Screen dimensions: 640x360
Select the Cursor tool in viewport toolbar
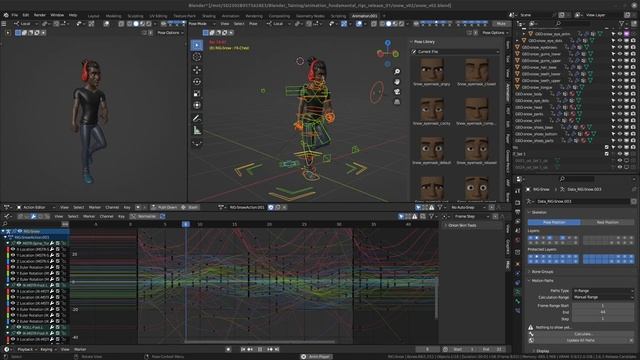tap(197, 57)
